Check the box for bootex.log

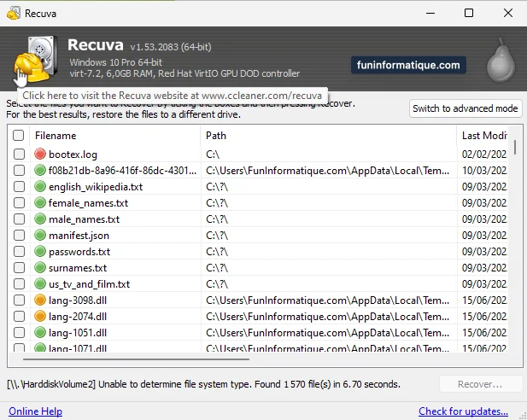[19, 155]
